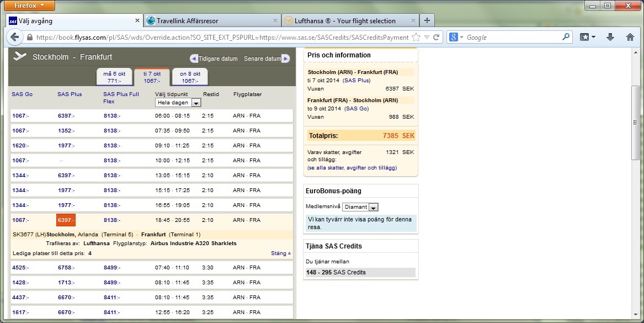
Task: Click the Stockholm - Frankfurt airplane icon
Action: click(x=20, y=56)
